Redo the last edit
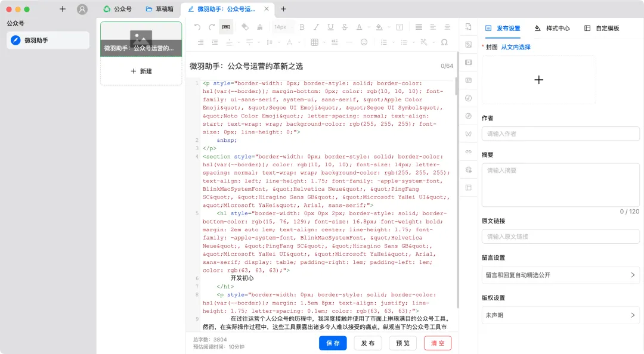 tap(212, 27)
